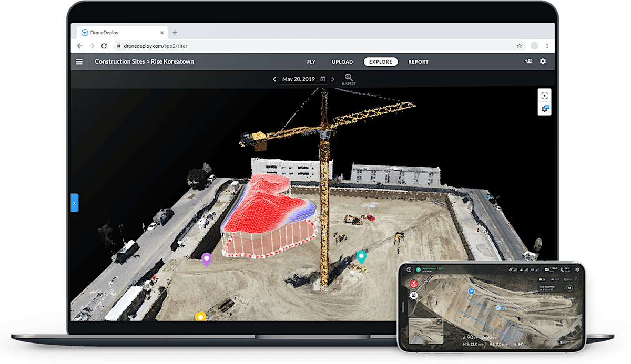This screenshot has width=631, height=364.
Task: Go to next map date arrow
Action: click(332, 79)
